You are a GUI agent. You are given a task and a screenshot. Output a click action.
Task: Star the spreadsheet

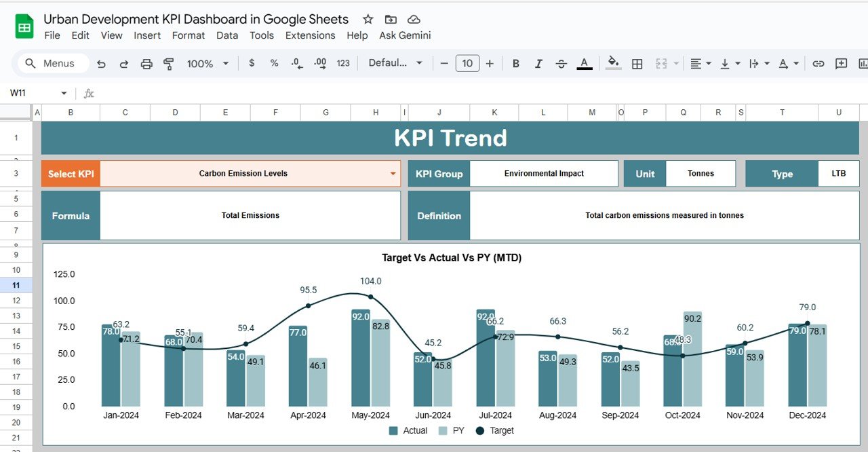pos(367,19)
